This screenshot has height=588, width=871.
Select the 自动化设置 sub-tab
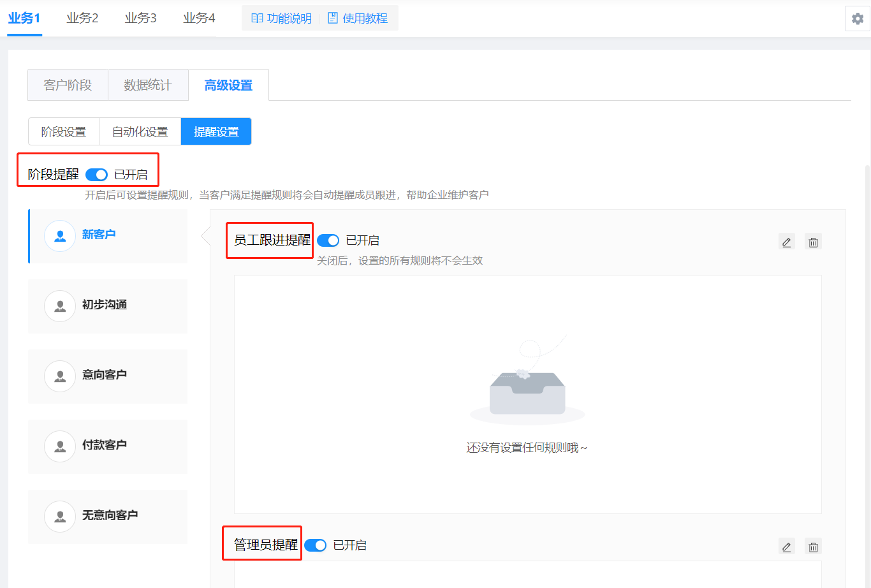[x=140, y=131]
